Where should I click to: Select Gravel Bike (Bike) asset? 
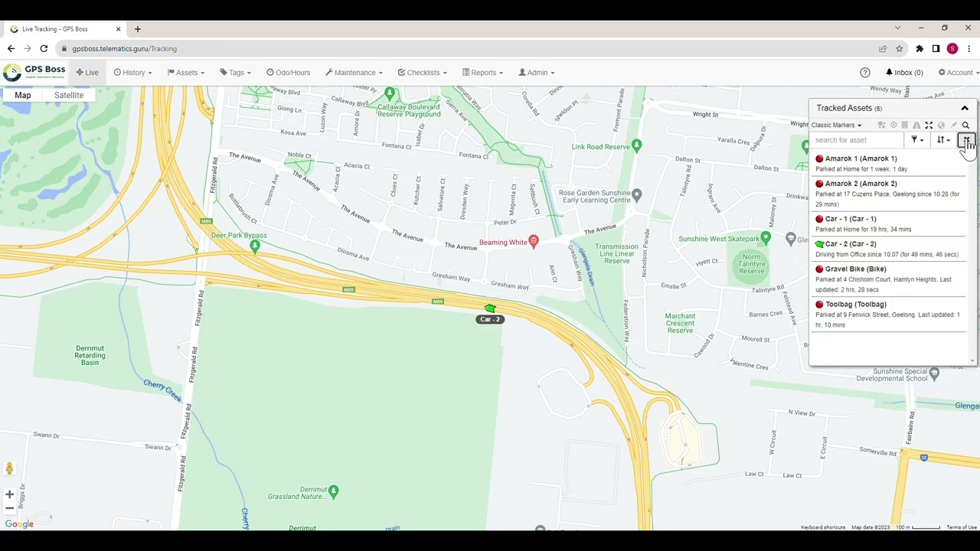click(x=888, y=279)
